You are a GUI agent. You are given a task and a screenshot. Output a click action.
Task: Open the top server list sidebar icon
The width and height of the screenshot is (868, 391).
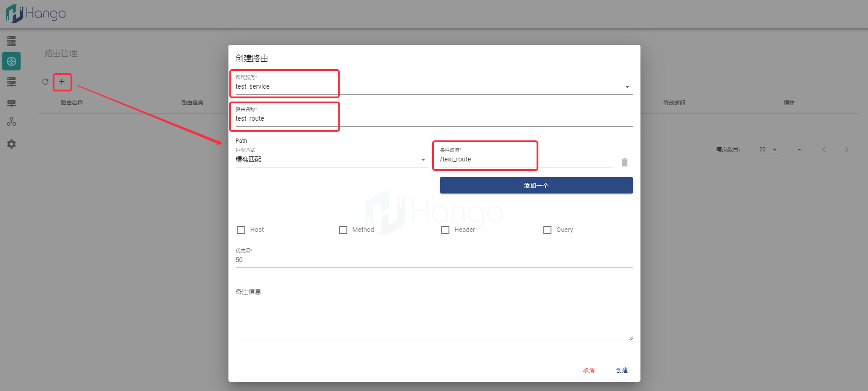coord(11,41)
